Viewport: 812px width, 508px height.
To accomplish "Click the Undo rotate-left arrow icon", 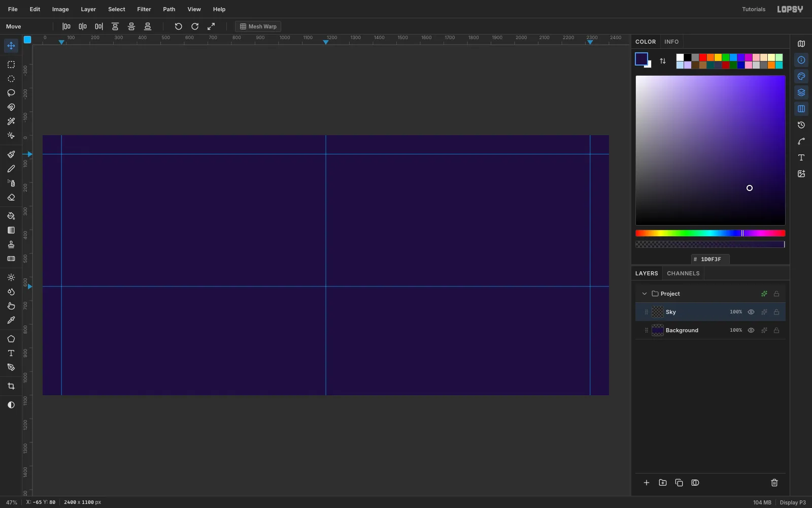I will click(x=179, y=26).
